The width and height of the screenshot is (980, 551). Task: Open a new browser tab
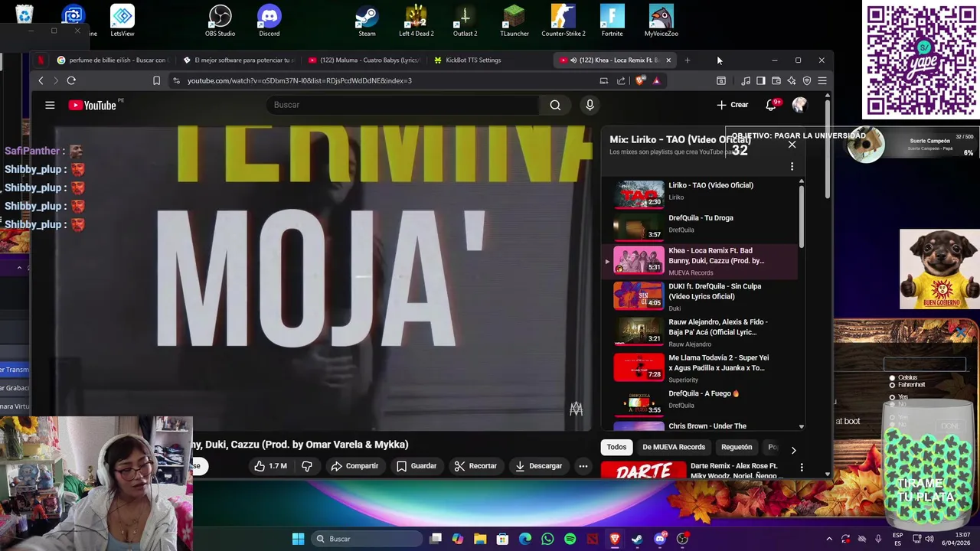pyautogui.click(x=687, y=60)
